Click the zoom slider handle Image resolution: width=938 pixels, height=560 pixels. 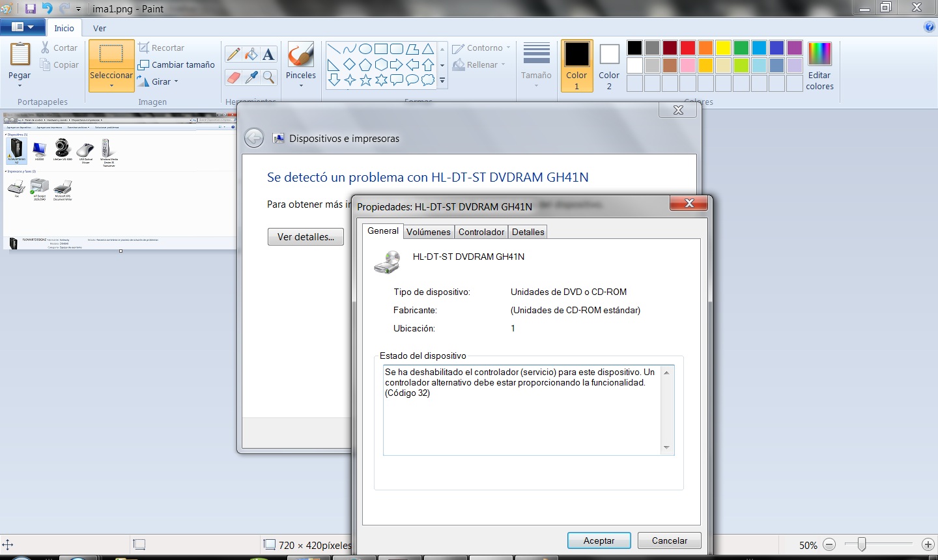(861, 544)
